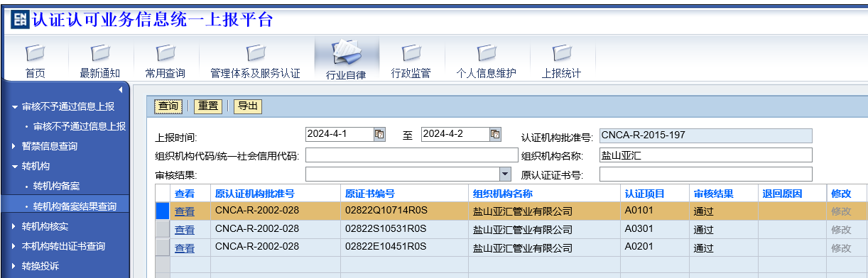The image size is (868, 278).
Task: Click the 重置 reset button
Action: point(208,106)
